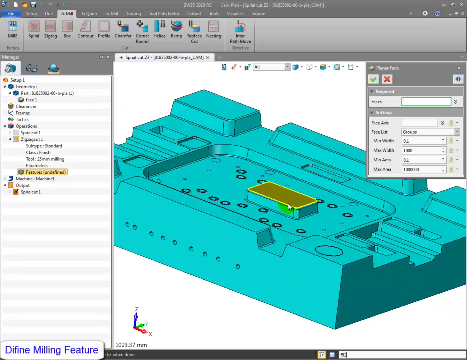The height and width of the screenshot is (360, 467).
Task: Collapse the Required section
Action: (372, 91)
